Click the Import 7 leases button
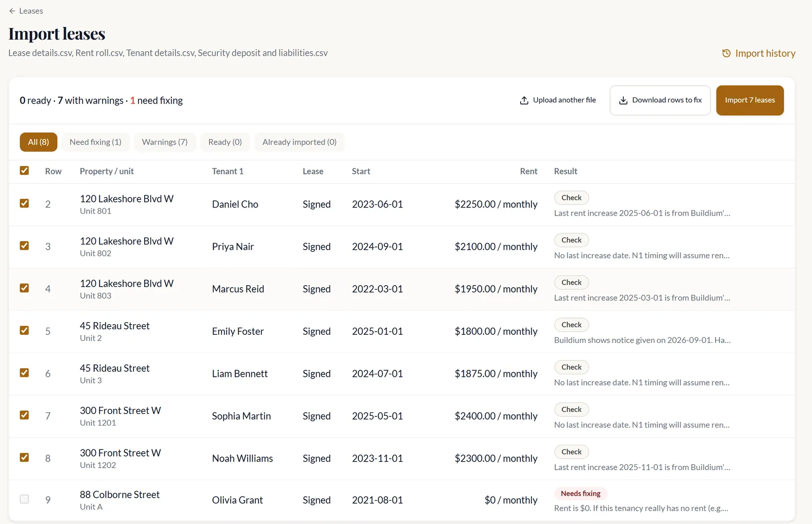Image resolution: width=812 pixels, height=524 pixels. [750, 100]
